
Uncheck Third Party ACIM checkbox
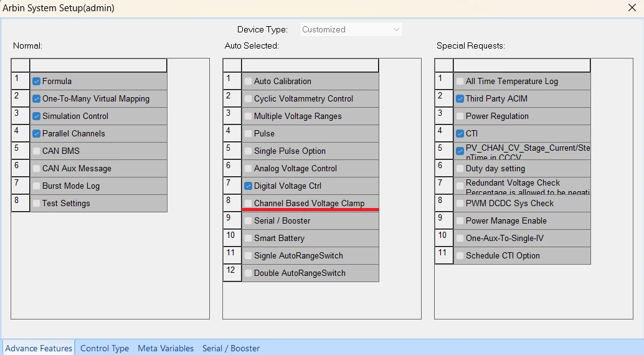click(460, 98)
